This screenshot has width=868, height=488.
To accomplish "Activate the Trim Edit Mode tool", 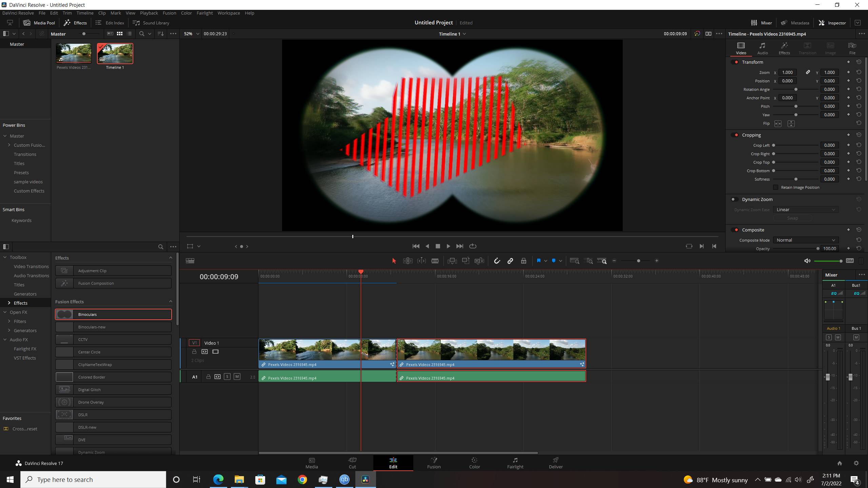I will [408, 261].
